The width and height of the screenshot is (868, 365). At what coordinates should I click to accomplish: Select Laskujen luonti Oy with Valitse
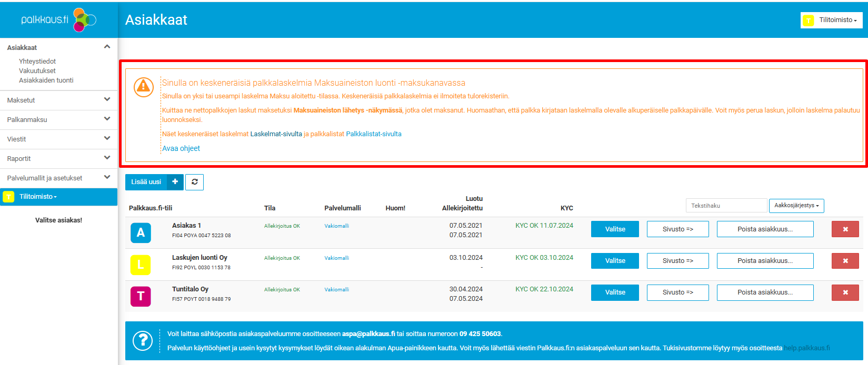(615, 261)
